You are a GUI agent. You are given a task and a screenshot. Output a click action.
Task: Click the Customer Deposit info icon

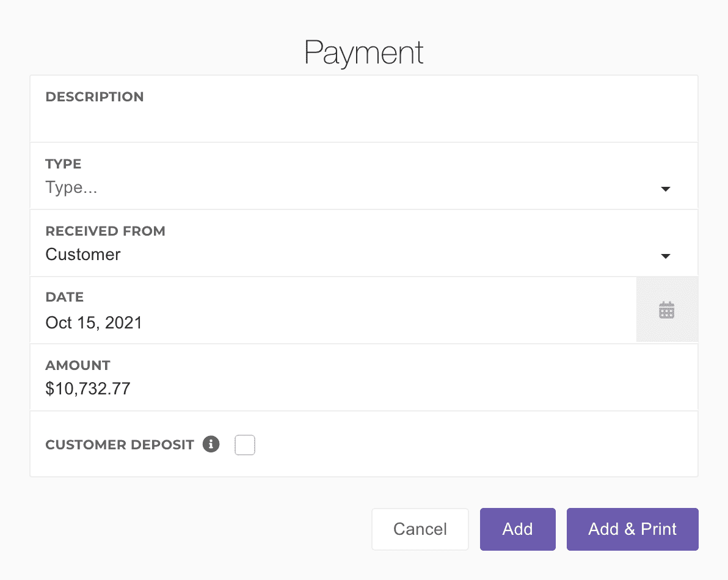pyautogui.click(x=211, y=444)
